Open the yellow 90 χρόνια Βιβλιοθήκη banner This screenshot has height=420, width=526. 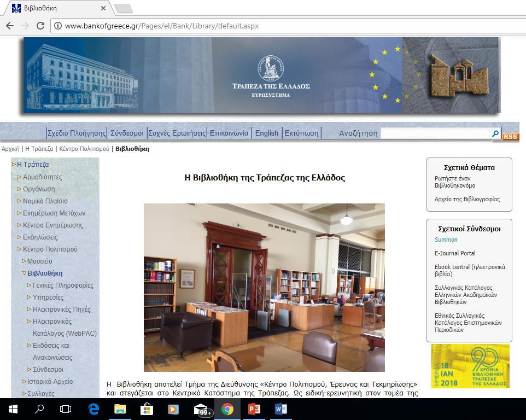(x=470, y=366)
